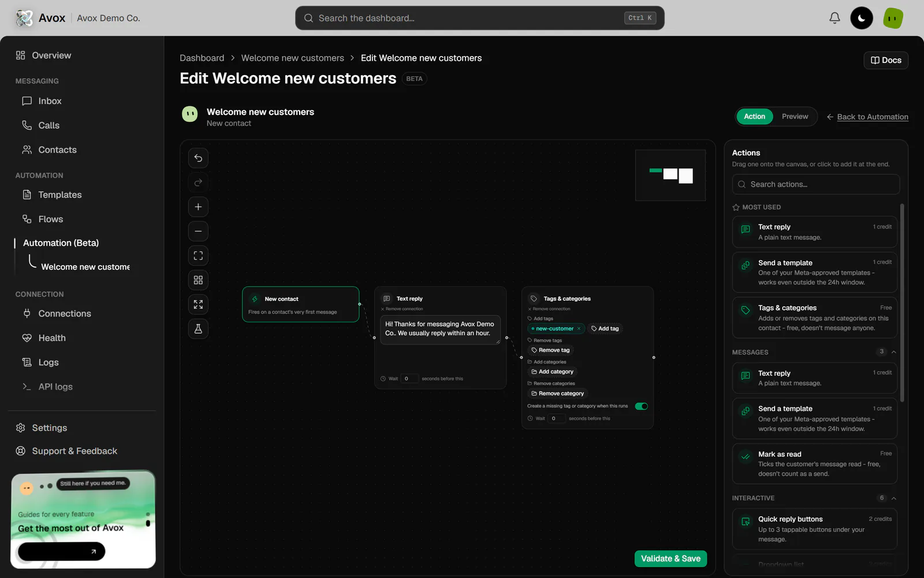Viewport: 924px width, 578px height.
Task: Open the notifications bell
Action: 834,18
